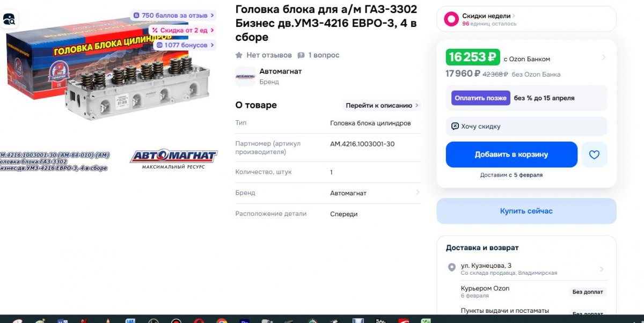
Task: Open the Скидка от 2 ед badge
Action: tap(182, 31)
